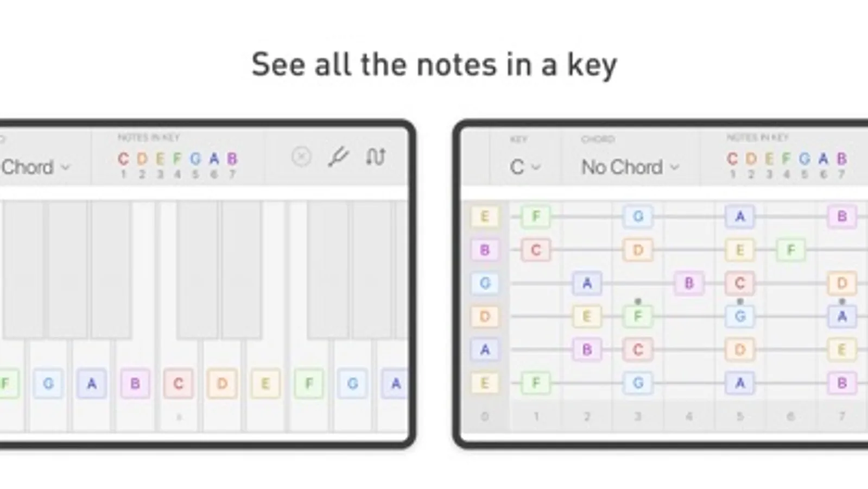Viewport: 868px width, 489px height.
Task: Tap B note on G string
Action: click(688, 283)
